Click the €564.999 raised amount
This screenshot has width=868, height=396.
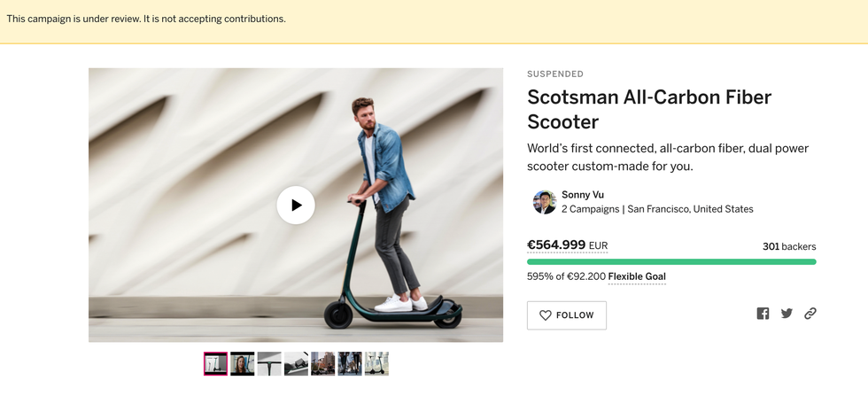click(556, 245)
